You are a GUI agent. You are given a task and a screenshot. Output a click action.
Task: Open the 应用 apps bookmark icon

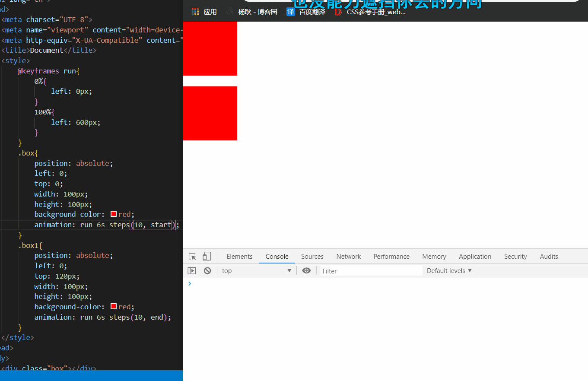click(196, 12)
